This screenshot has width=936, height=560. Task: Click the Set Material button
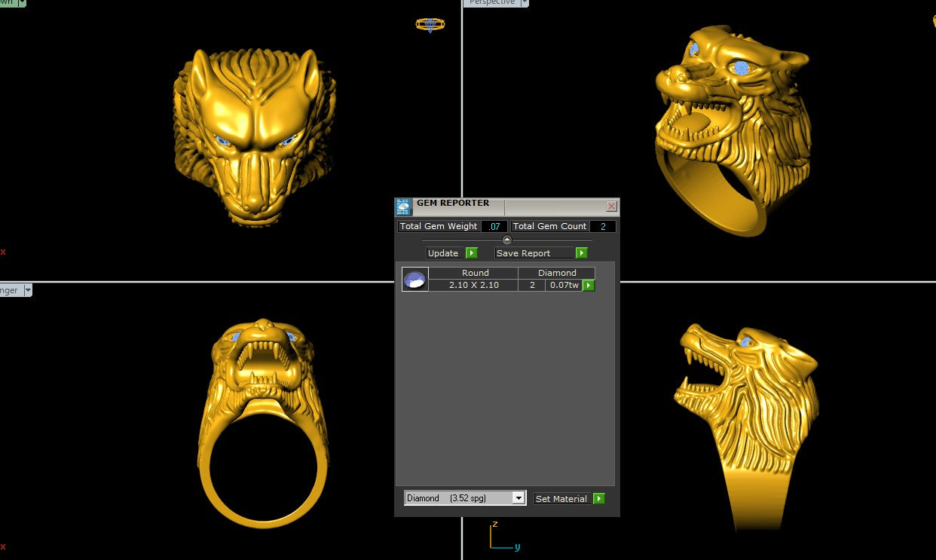563,499
